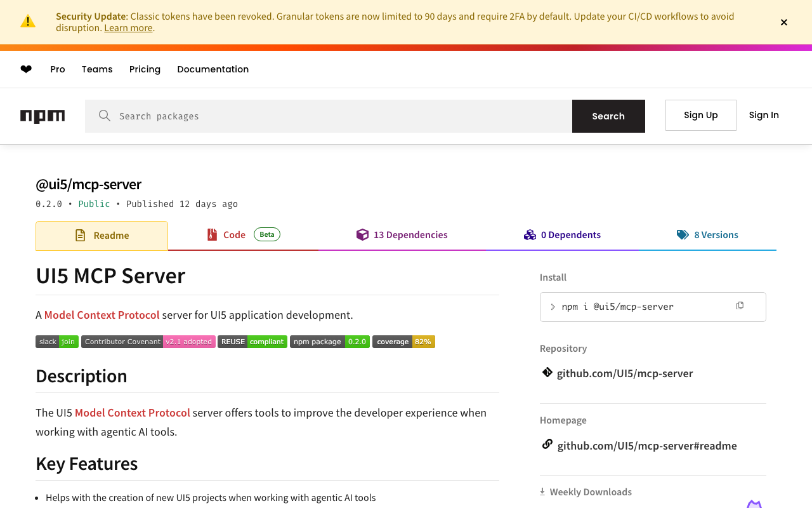Image resolution: width=812 pixels, height=508 pixels.
Task: Open the Pro menu item
Action: [x=58, y=69]
